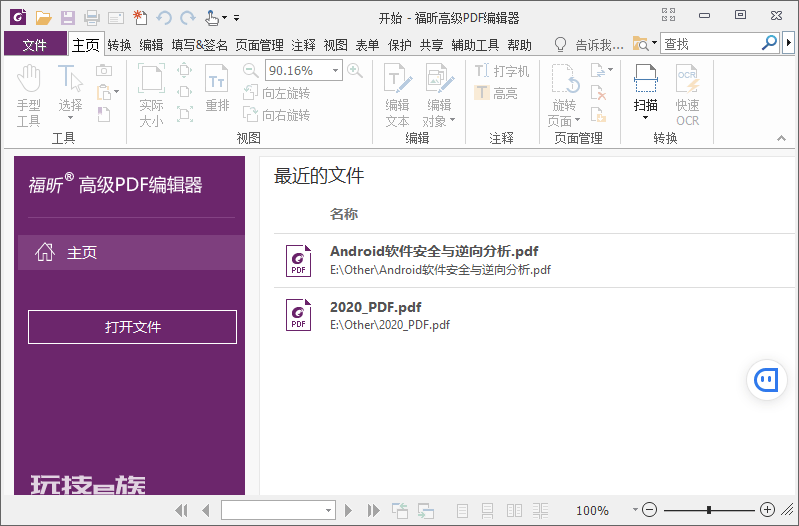Screen dimensions: 799x526
Task: Click the touch mode hand icon
Action: 212,18
